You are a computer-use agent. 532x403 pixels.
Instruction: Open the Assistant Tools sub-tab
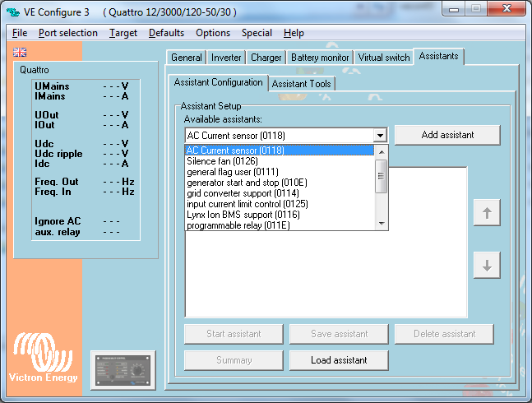point(301,84)
